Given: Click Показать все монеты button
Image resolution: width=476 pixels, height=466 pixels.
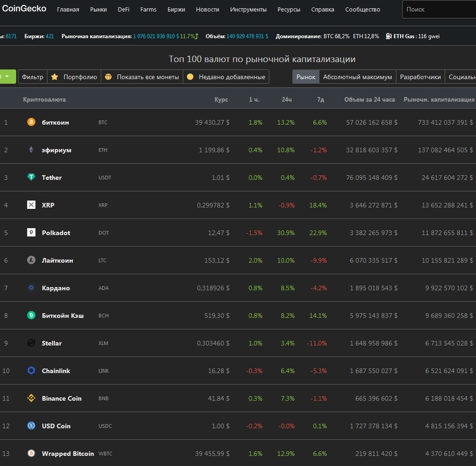Looking at the screenshot, I should (142, 77).
